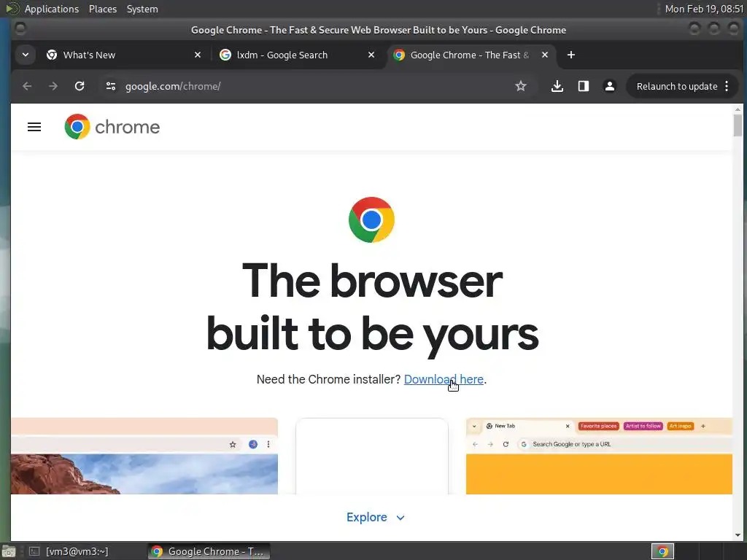Open the downloads icon in toolbar
The image size is (747, 560).
pos(557,86)
